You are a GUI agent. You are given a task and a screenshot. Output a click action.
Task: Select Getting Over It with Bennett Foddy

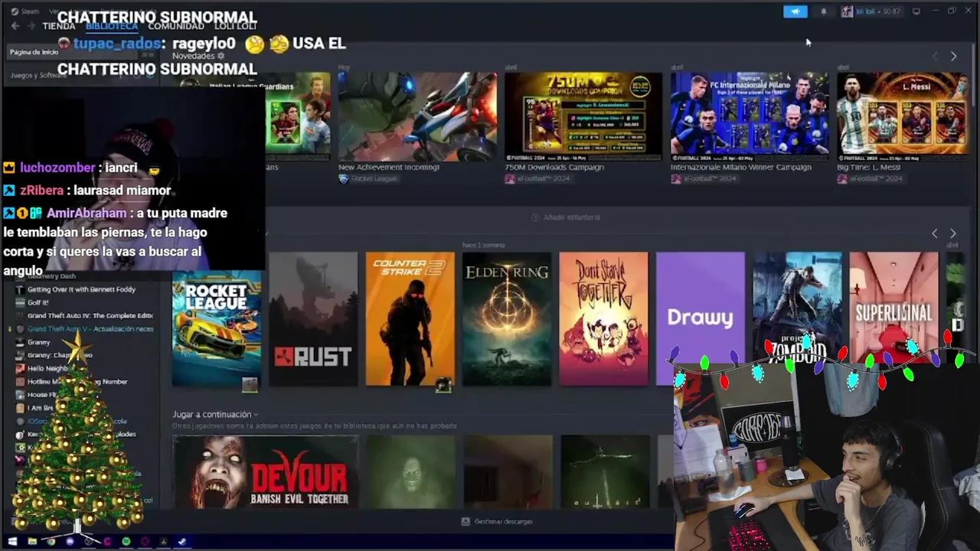81,289
